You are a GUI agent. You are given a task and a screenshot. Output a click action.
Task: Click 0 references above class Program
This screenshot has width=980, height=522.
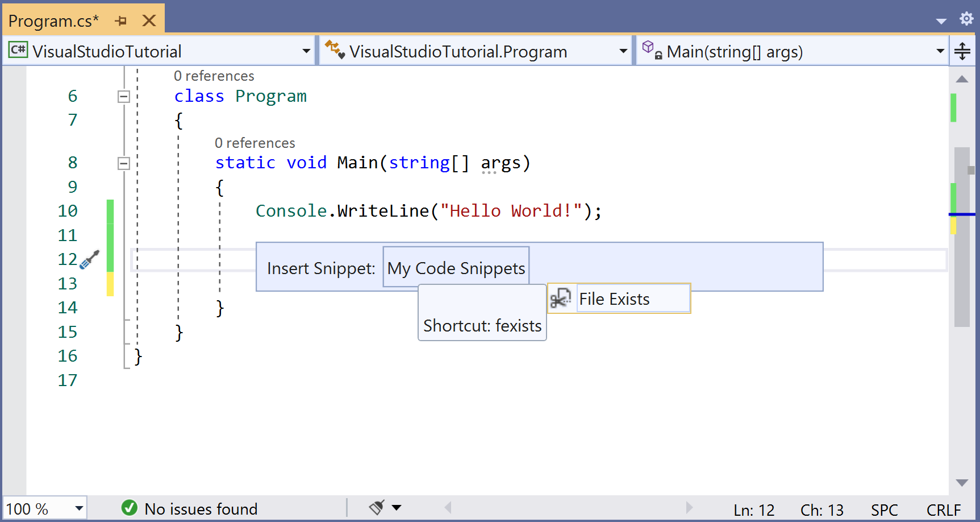click(x=214, y=76)
